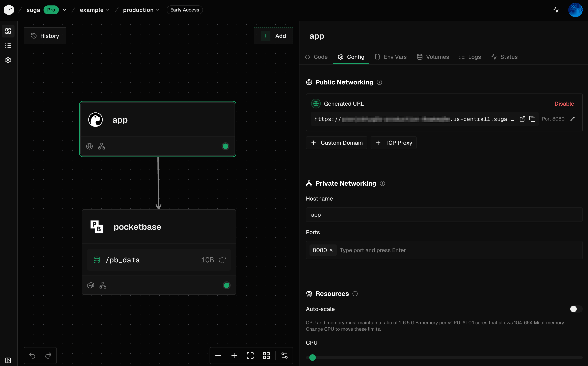This screenshot has height=366, width=588.
Task: Click the generated URL text
Action: point(414,119)
